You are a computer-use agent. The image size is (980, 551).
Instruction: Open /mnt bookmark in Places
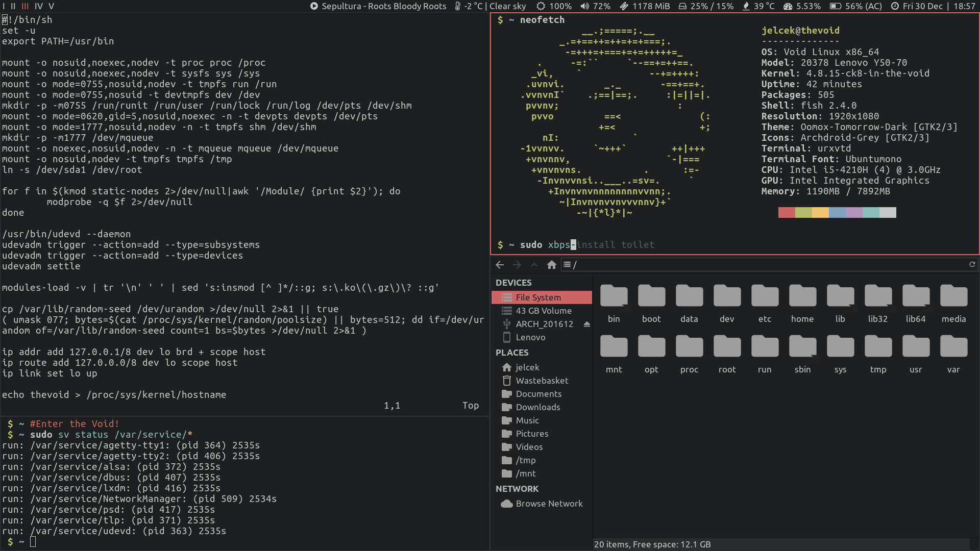click(542, 473)
